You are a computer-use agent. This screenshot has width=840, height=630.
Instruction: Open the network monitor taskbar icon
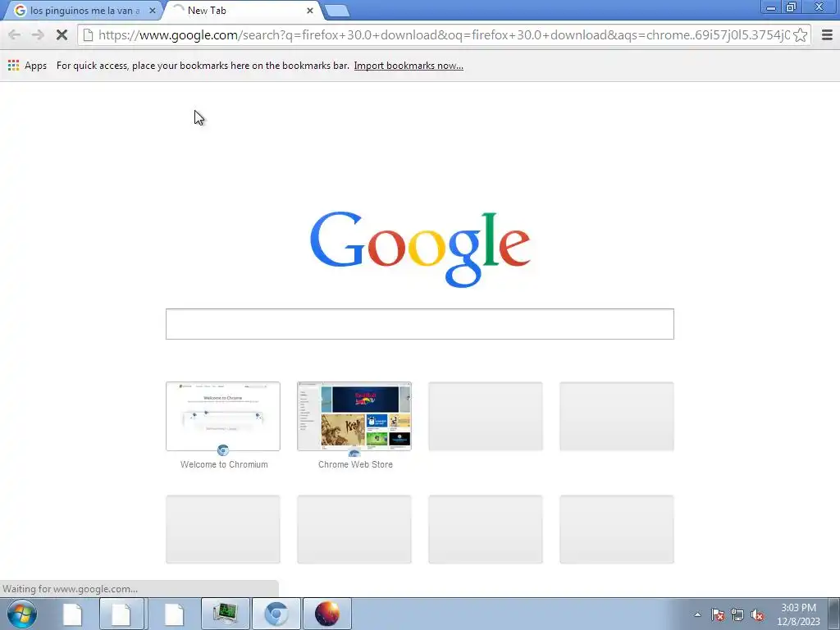pos(226,614)
